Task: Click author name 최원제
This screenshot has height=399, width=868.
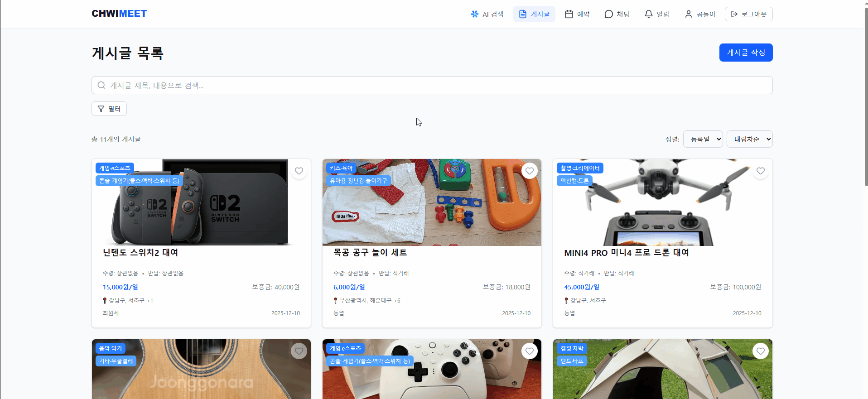Action: [x=111, y=313]
